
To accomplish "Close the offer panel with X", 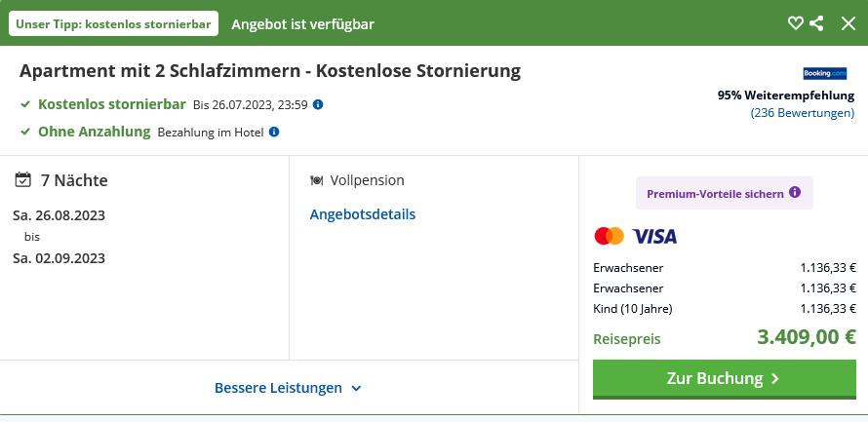I will point(848,23).
